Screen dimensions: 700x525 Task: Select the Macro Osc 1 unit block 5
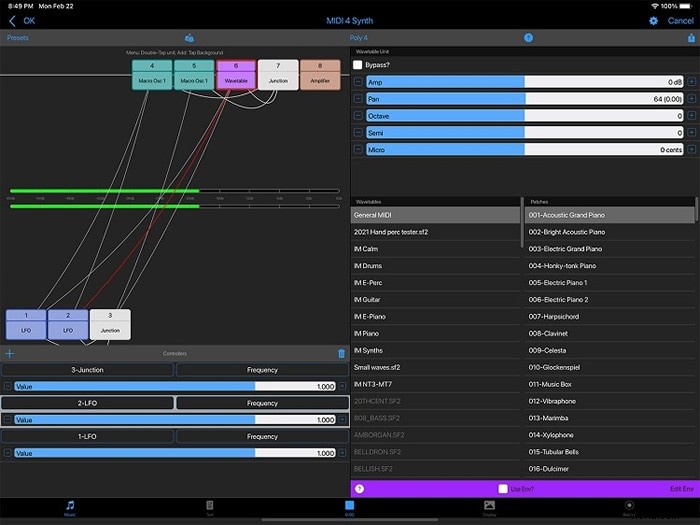coord(194,75)
